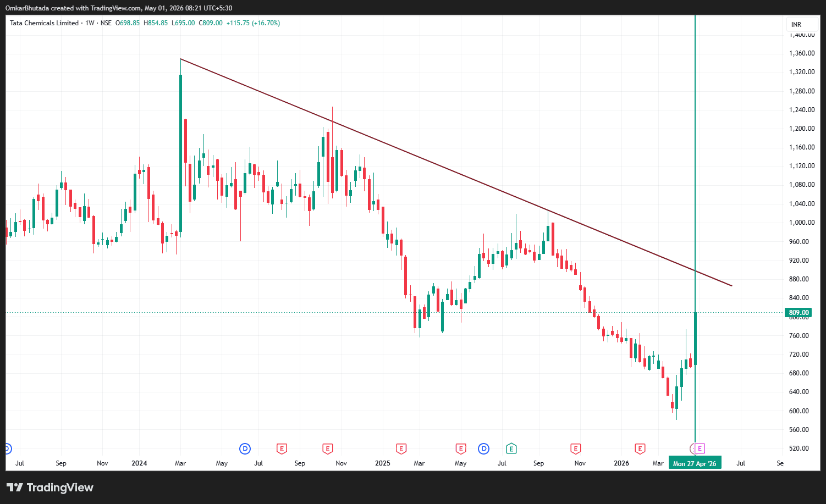Click the 1,240.00 price axis label

[802, 110]
